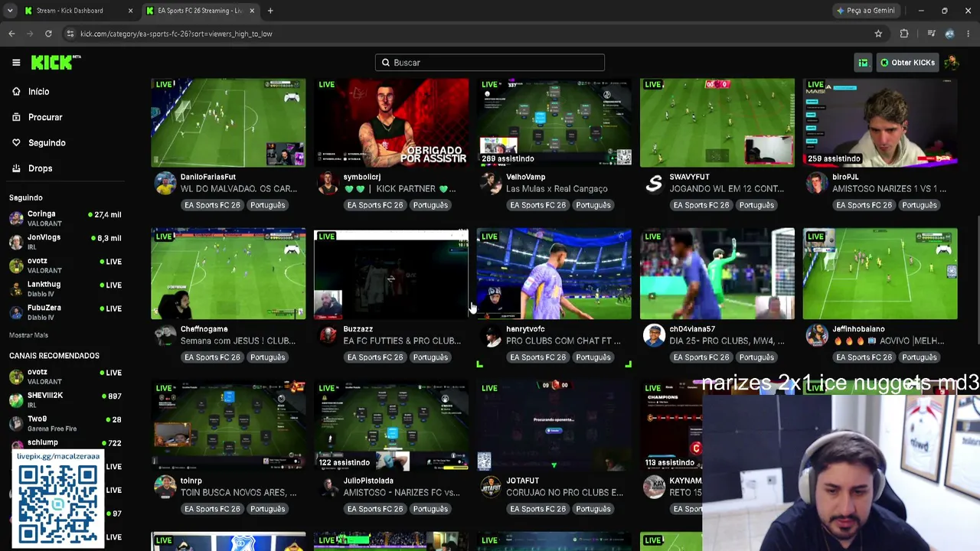This screenshot has height=551, width=980.
Task: Open the green leaderboard icon beside Obter KICKs
Action: (863, 63)
